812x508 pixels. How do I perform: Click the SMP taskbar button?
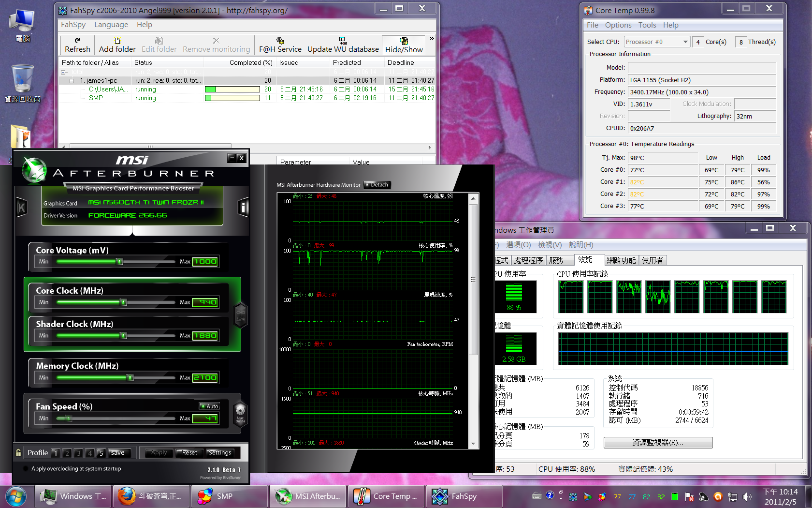pyautogui.click(x=230, y=496)
